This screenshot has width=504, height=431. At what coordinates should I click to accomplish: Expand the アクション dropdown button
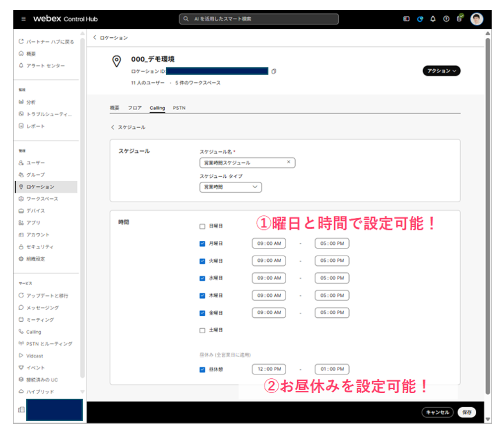click(441, 71)
